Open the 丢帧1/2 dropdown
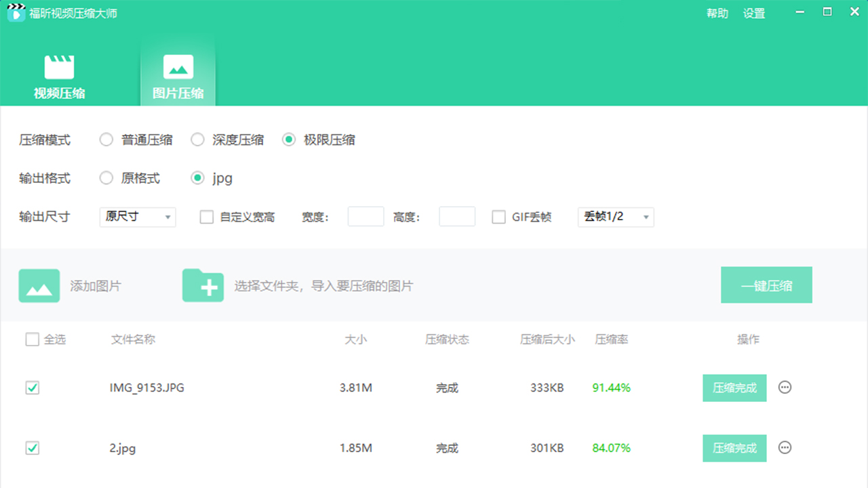The image size is (868, 488). point(616,217)
